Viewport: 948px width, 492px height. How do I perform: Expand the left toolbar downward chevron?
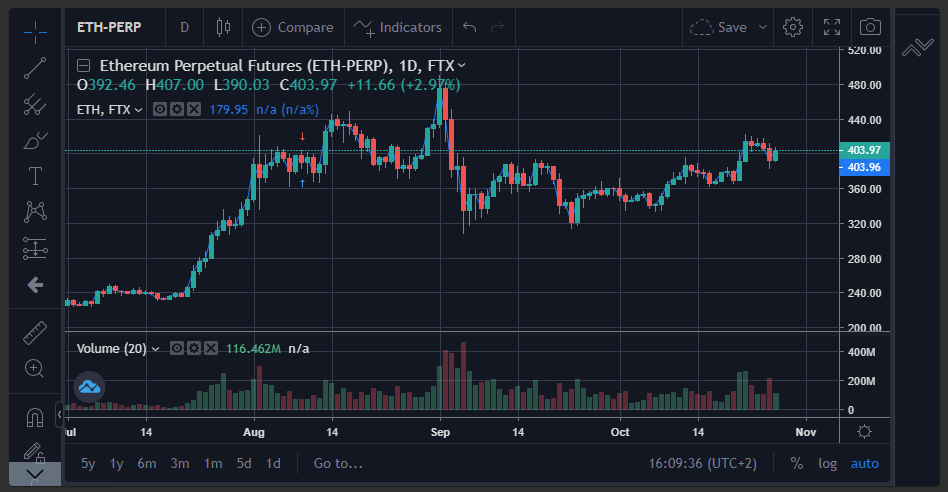tap(35, 474)
